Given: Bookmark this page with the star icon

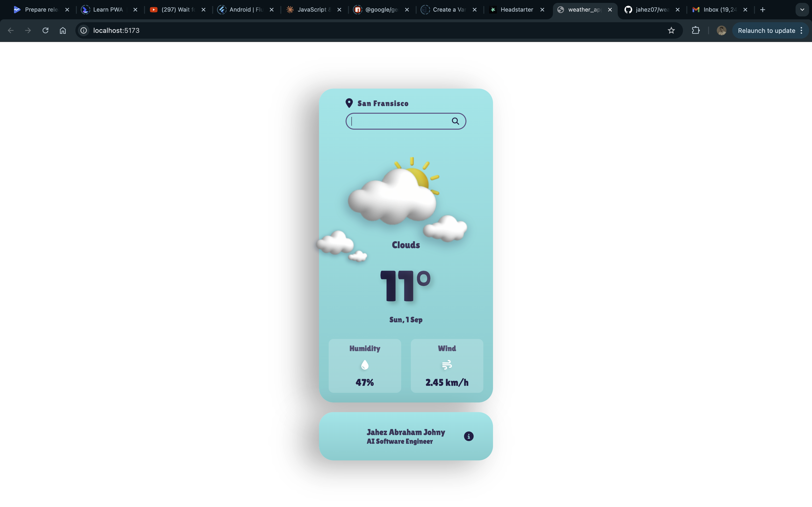Looking at the screenshot, I should click(671, 30).
